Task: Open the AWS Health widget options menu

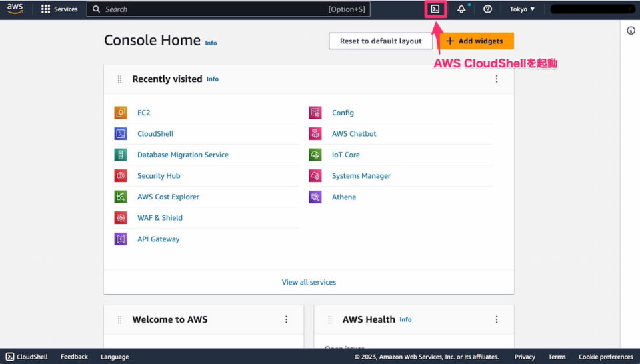Action: (496, 319)
